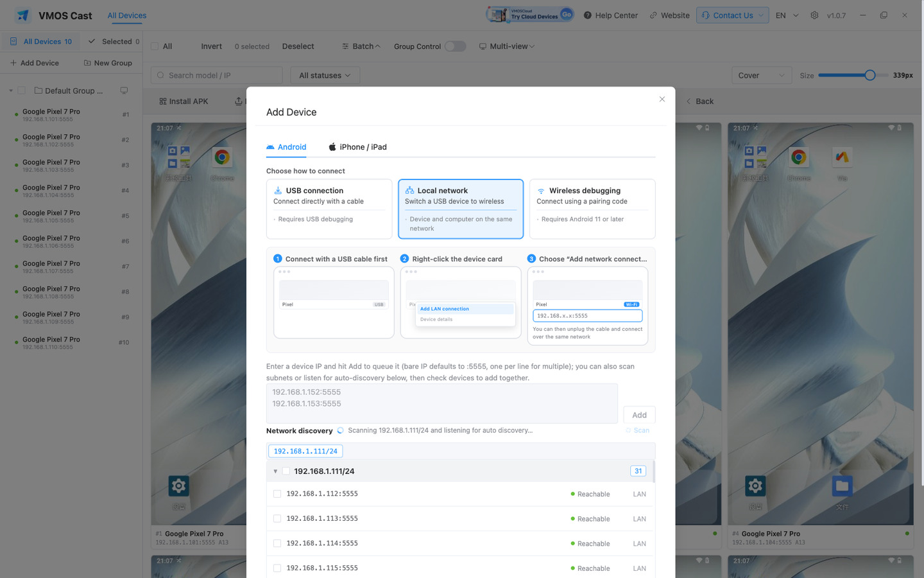
Task: Click the Local network icon
Action: 409,191
